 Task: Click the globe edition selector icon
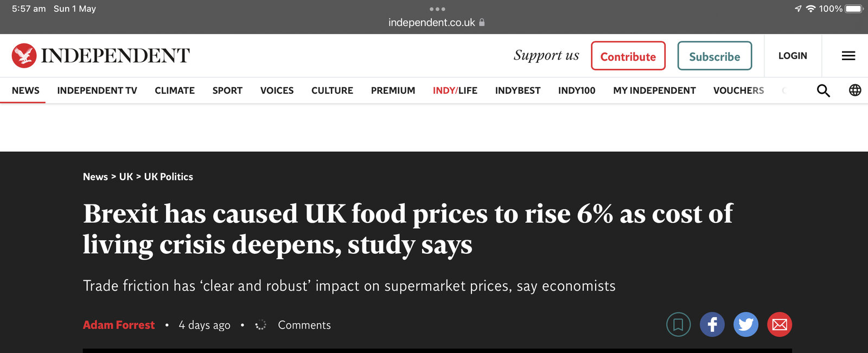[x=855, y=91]
